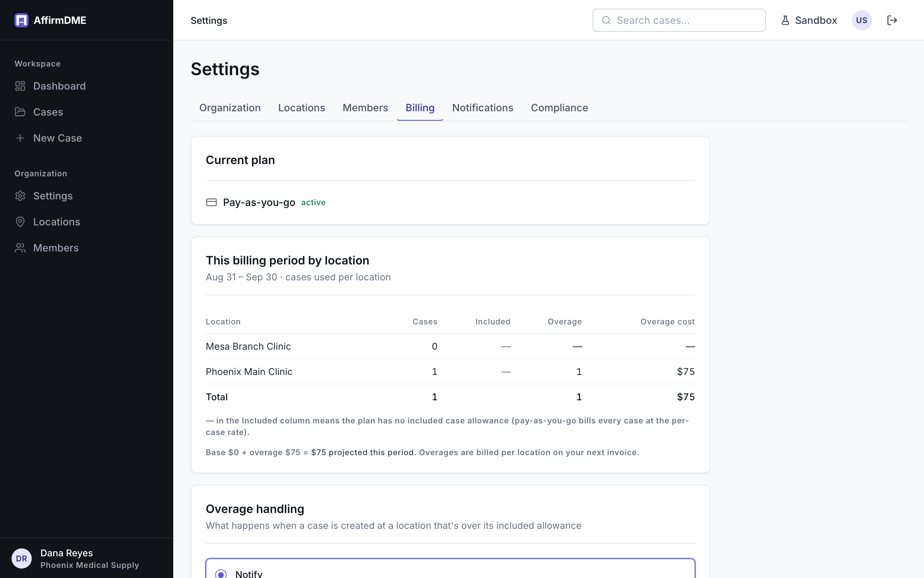Click the Overage handling heading
The width and height of the screenshot is (924, 578).
point(255,509)
